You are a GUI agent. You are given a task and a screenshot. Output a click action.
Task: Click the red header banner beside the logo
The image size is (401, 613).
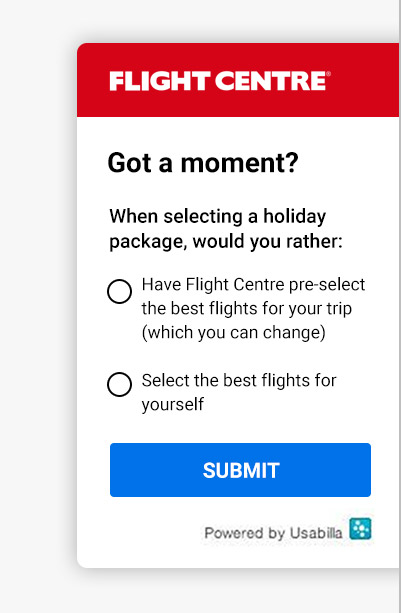(363, 80)
